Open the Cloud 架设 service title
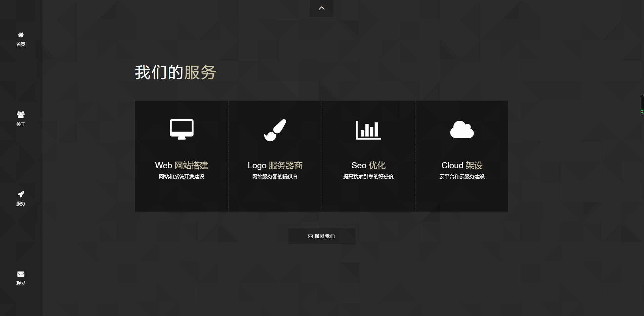 point(462,166)
